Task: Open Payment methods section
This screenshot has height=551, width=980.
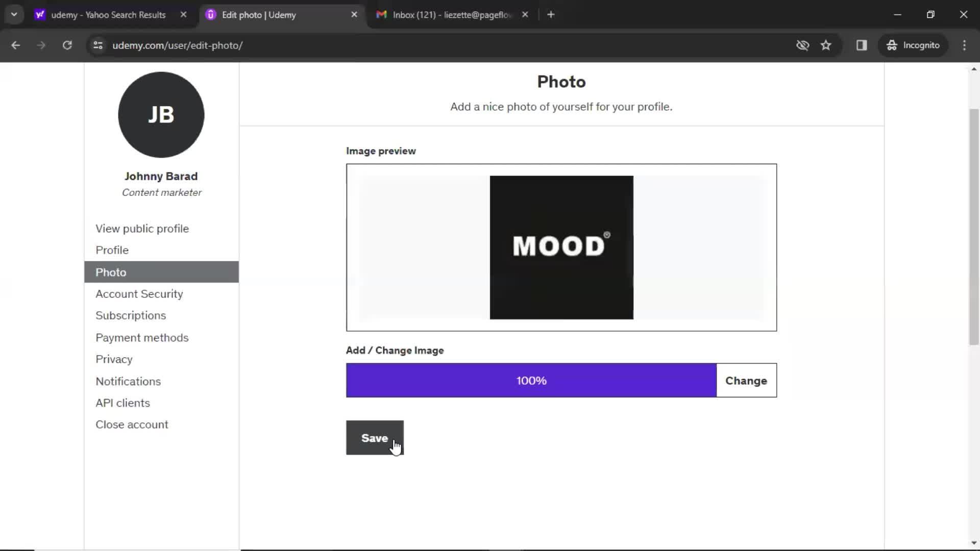Action: click(x=142, y=338)
